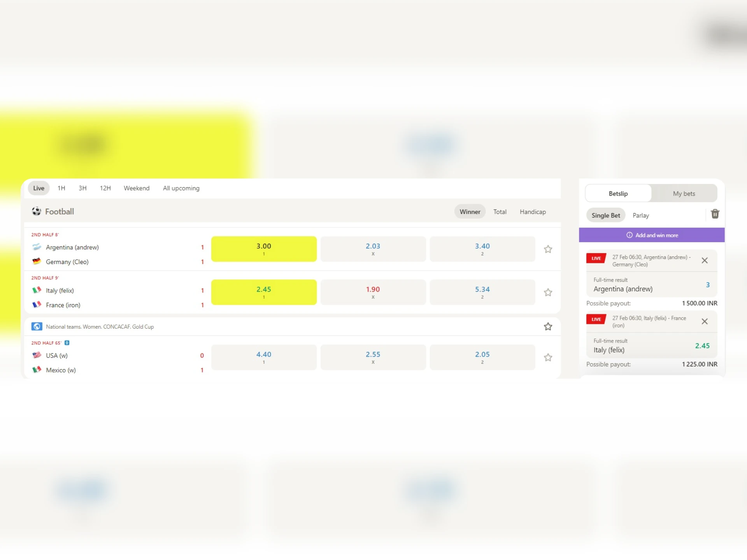This screenshot has height=560, width=747.
Task: Remove Italy-France bet from betslip
Action: pyautogui.click(x=704, y=322)
